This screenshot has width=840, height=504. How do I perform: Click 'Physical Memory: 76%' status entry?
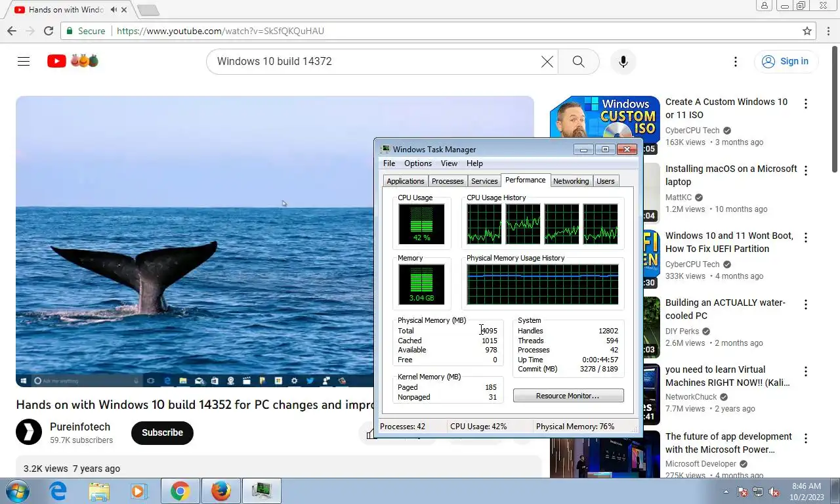coord(575,427)
